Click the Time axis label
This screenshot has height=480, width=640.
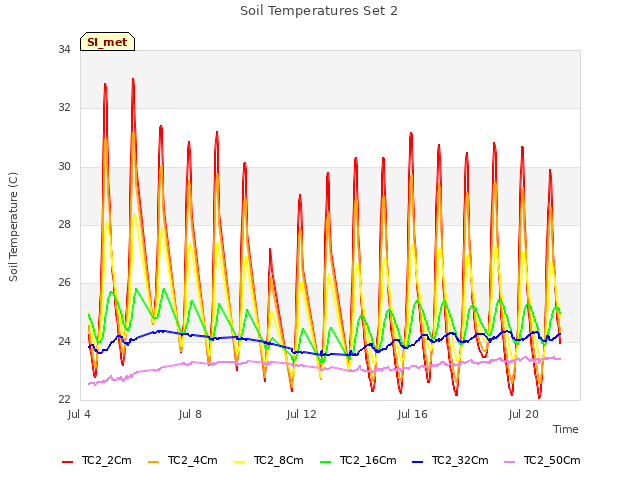point(566,429)
